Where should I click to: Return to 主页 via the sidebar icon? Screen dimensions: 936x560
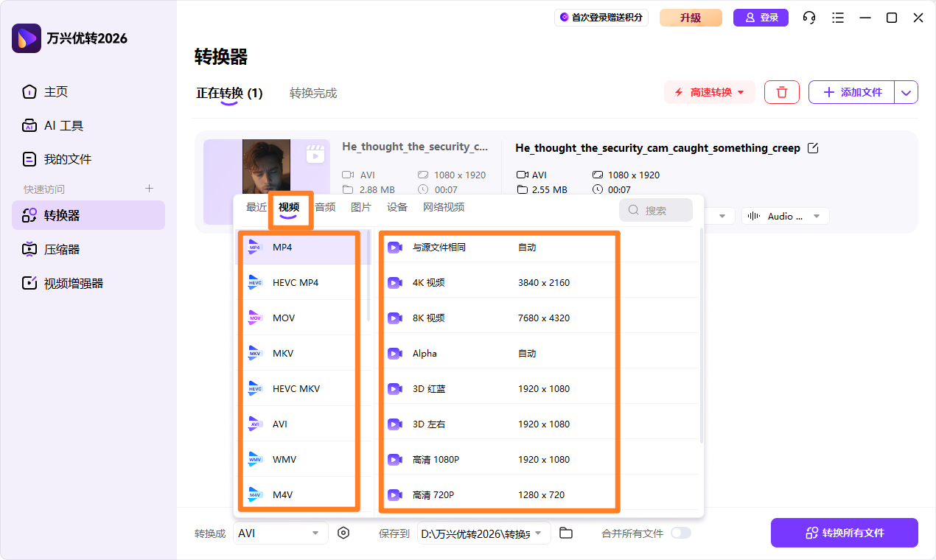tap(57, 91)
